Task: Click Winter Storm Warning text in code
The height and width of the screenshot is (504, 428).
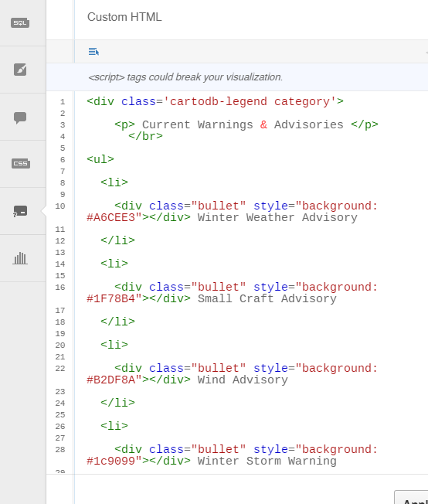Action: tap(267, 461)
